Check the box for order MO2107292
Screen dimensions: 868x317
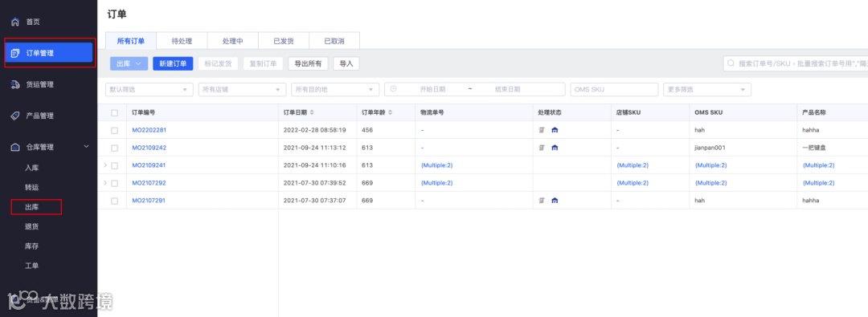115,183
